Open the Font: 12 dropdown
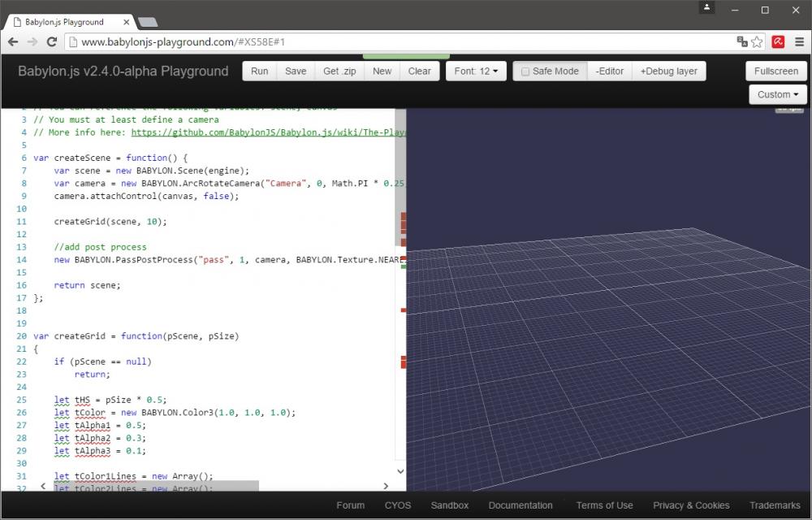The height and width of the screenshot is (520, 812). [476, 71]
